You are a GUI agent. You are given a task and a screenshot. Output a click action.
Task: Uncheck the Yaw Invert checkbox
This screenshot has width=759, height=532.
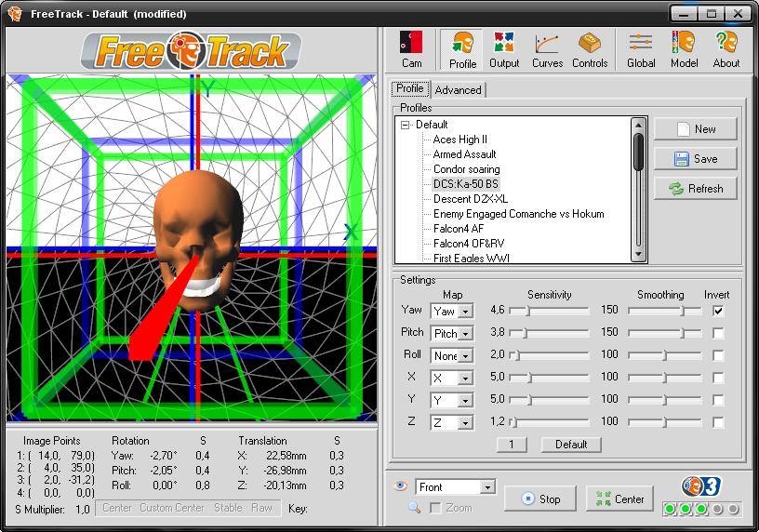(x=718, y=311)
